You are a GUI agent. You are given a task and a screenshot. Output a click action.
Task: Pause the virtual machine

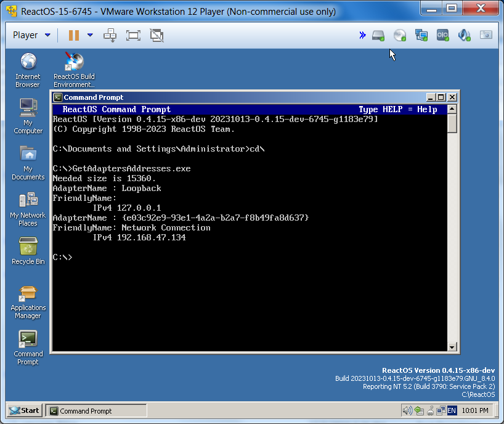[74, 35]
